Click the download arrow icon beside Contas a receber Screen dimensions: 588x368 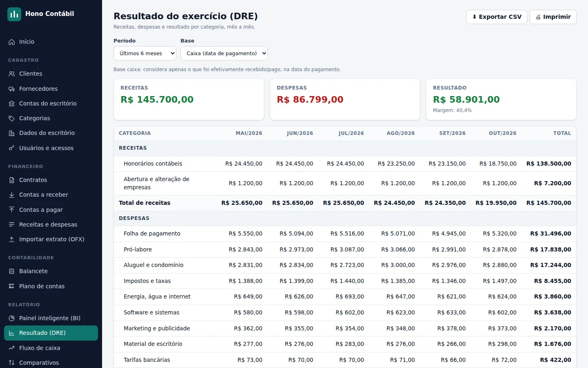tap(11, 195)
